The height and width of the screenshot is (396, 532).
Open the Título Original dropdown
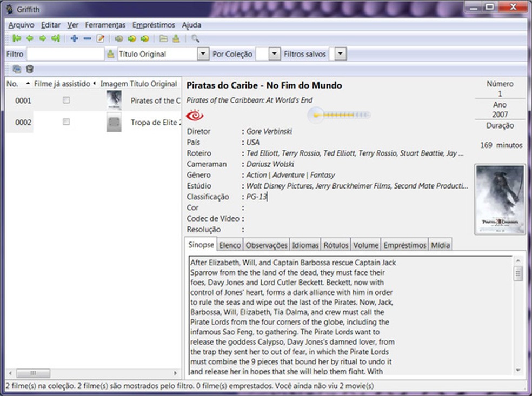point(203,54)
